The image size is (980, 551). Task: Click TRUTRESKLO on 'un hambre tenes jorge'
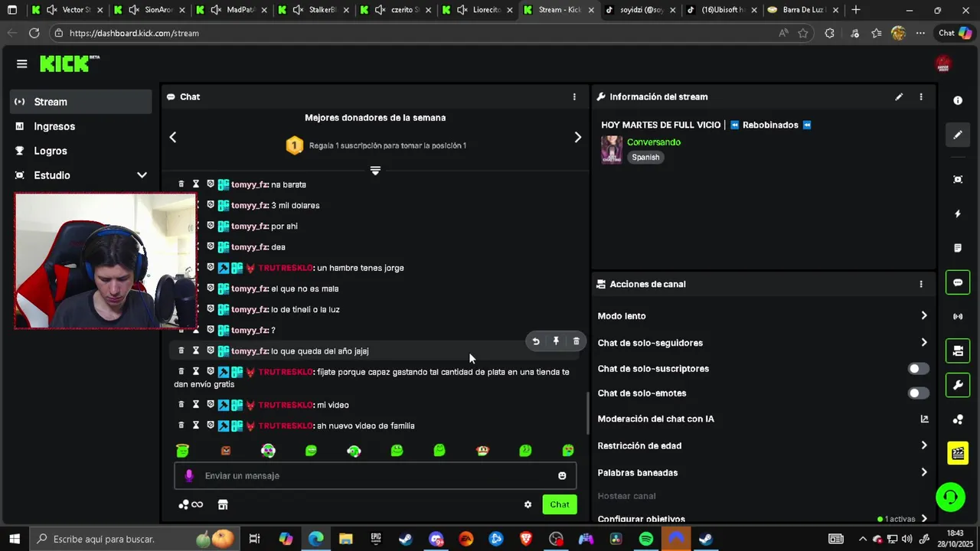pyautogui.click(x=285, y=268)
